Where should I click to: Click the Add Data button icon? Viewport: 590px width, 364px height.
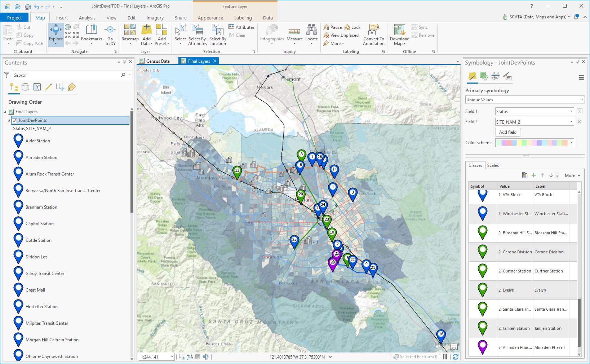click(x=147, y=30)
